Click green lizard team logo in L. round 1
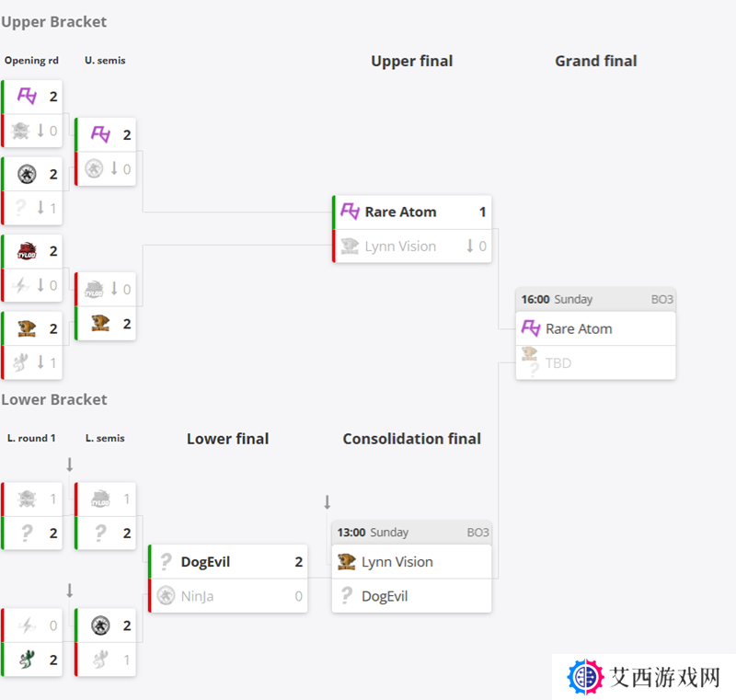Viewport: 736px width, 700px height. pos(27,660)
